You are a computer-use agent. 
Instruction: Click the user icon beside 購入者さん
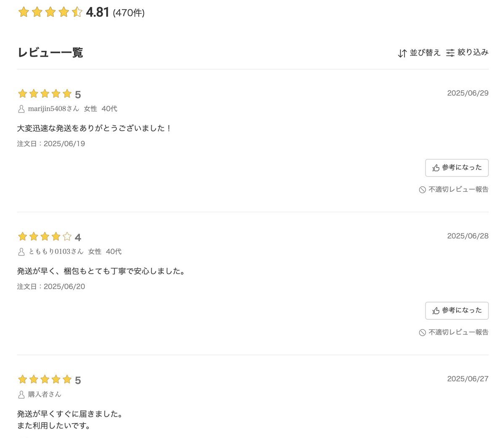tap(21, 395)
